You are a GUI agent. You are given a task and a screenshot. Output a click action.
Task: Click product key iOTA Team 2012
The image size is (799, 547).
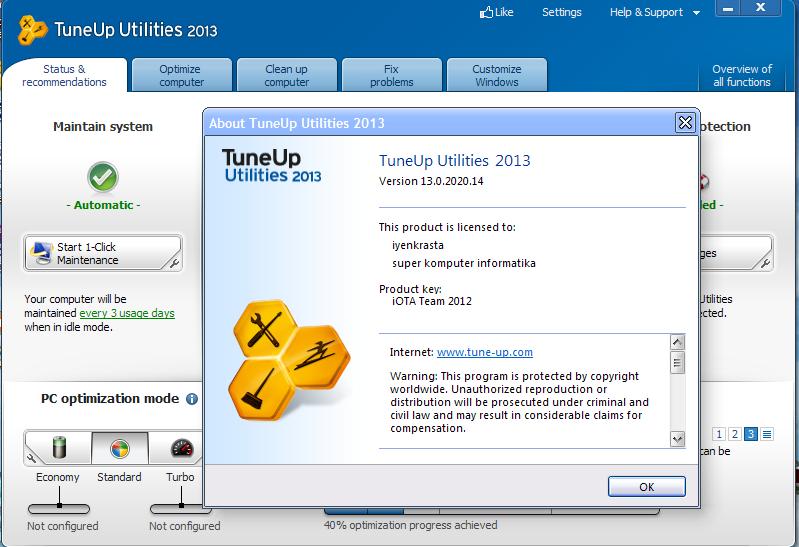click(x=432, y=301)
